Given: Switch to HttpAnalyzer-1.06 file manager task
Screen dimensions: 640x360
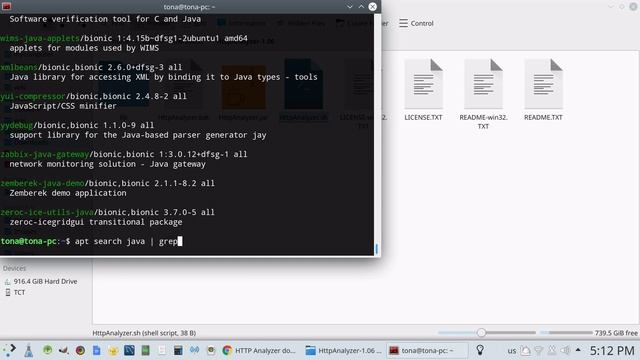Looking at the screenshot, I should tap(343, 350).
